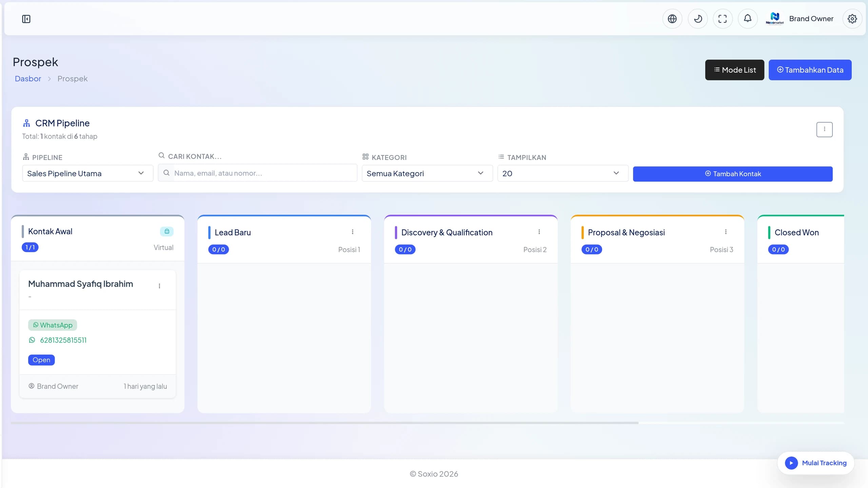Open CRM Pipeline three-dot options menu

coord(824,129)
